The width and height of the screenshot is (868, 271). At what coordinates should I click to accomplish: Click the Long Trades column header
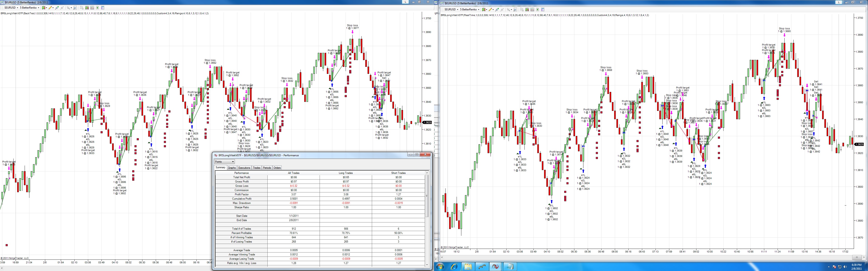346,173
